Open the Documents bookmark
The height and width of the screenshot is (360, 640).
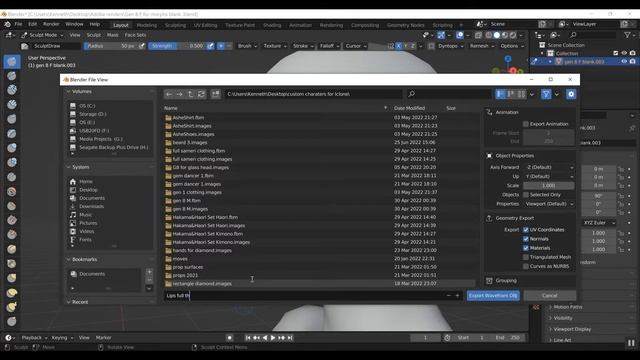pos(92,274)
